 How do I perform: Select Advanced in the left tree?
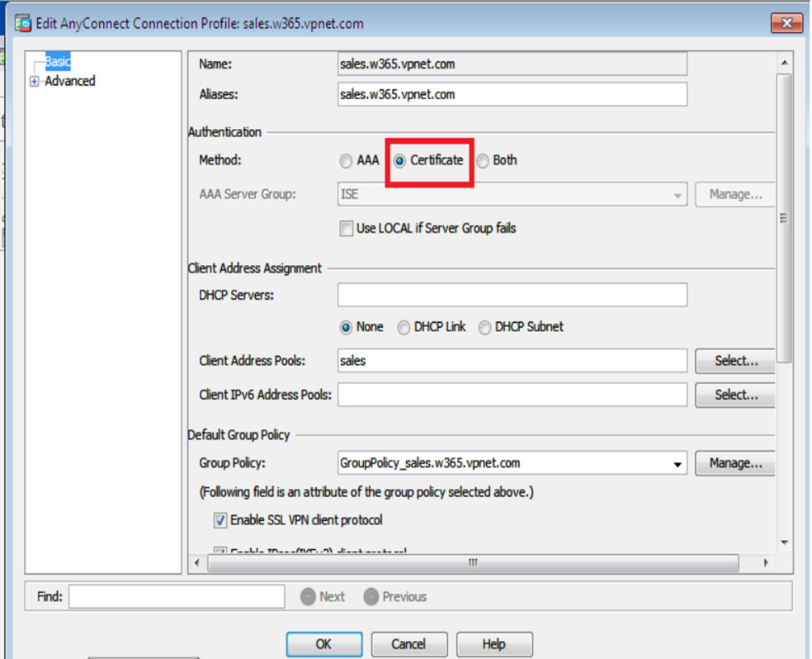70,81
